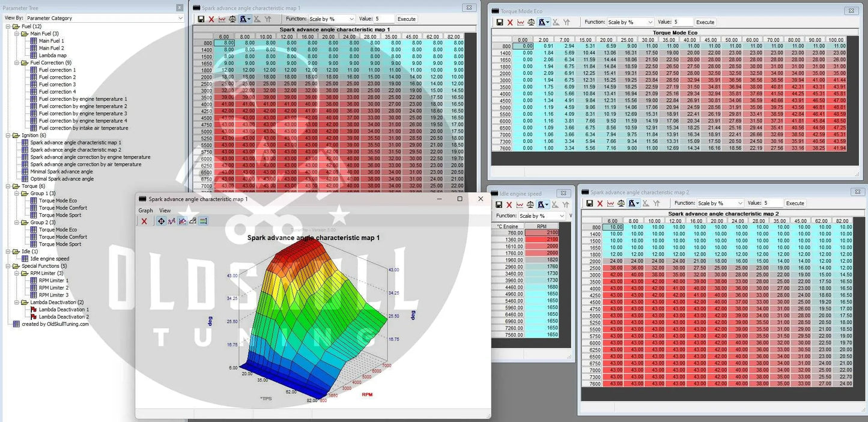Open the View menu in graph window
This screenshot has width=868, height=422.
point(165,211)
